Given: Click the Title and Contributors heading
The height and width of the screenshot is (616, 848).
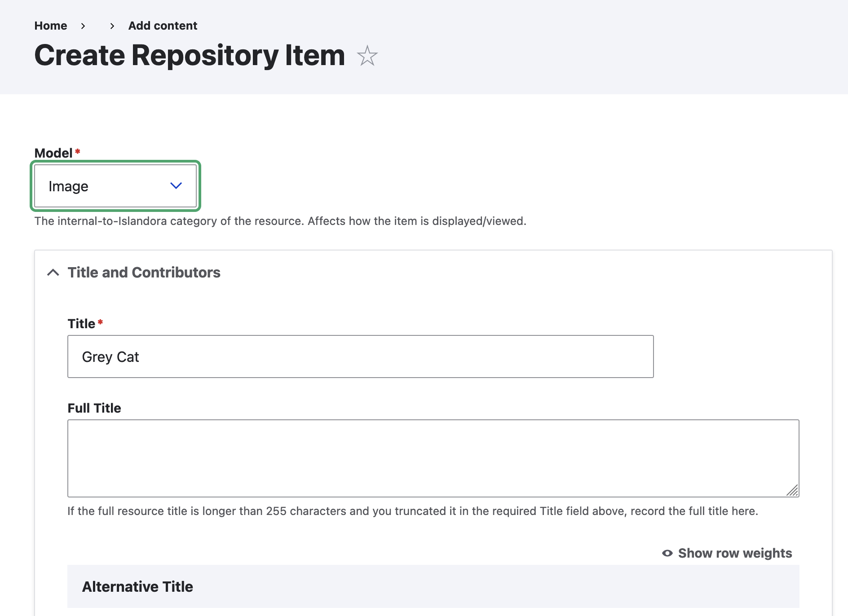Looking at the screenshot, I should [x=144, y=273].
